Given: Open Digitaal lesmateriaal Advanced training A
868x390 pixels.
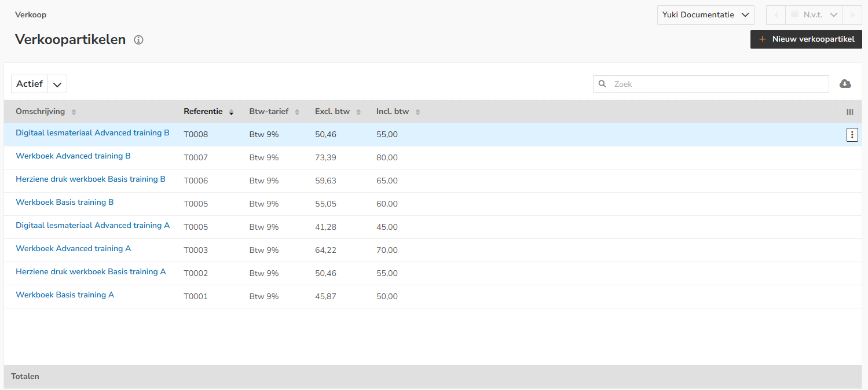Looking at the screenshot, I should point(93,226).
